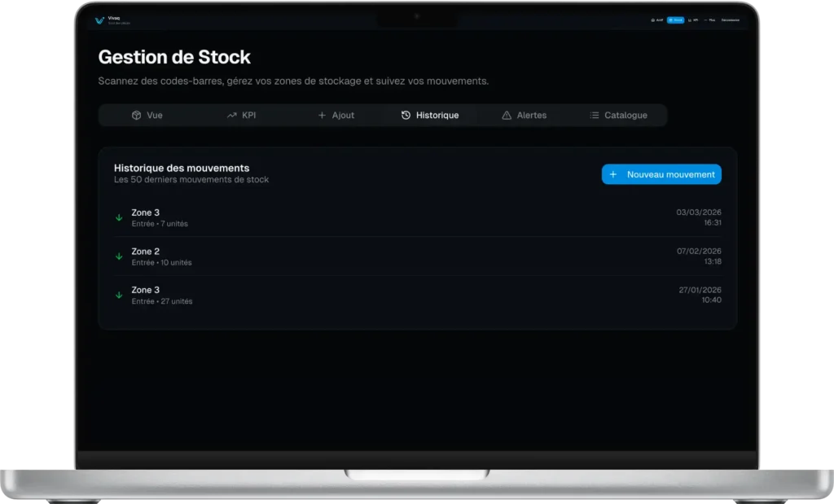Click the trend arrow icon beside KPI
The height and width of the screenshot is (504, 834).
pyautogui.click(x=231, y=116)
